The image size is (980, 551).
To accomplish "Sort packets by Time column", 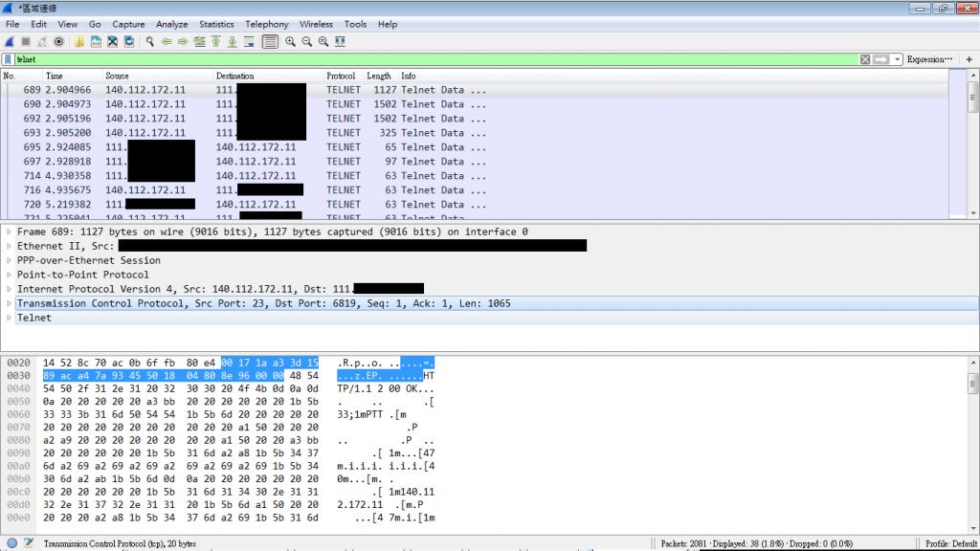I will tap(73, 77).
